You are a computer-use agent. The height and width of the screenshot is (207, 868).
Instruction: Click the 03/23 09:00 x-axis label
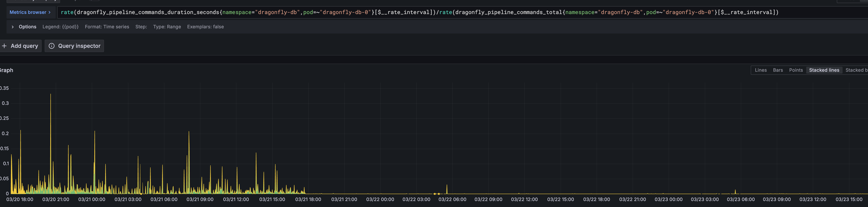777,200
